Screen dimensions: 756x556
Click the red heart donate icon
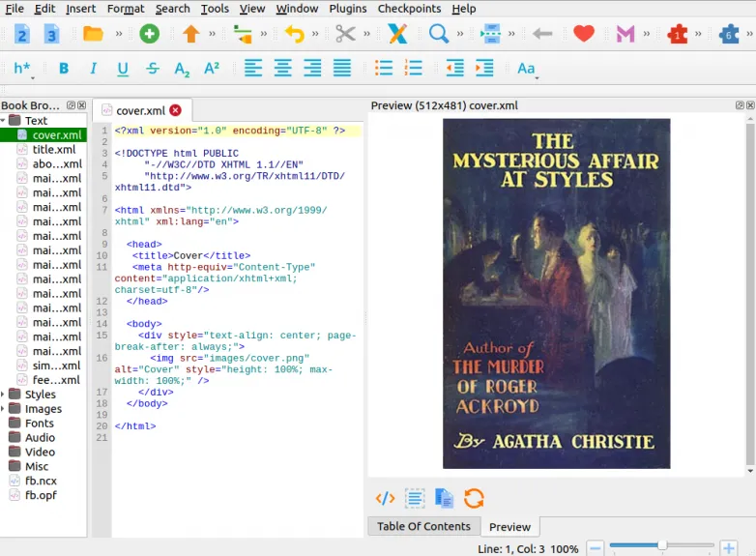(584, 34)
